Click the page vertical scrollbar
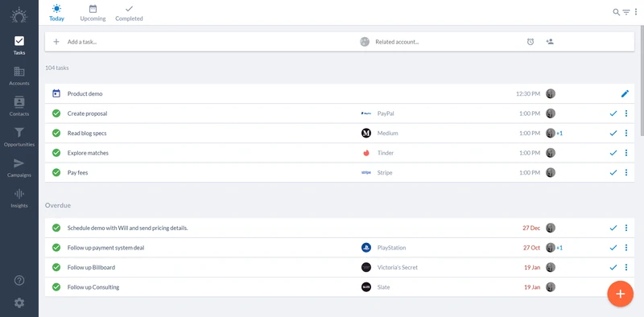The width and height of the screenshot is (644, 317). coord(642,80)
